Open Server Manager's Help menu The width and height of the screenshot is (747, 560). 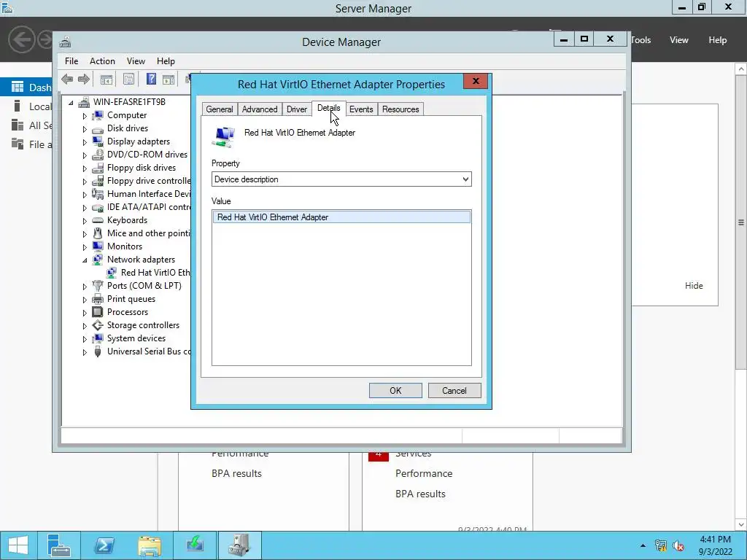(x=717, y=40)
